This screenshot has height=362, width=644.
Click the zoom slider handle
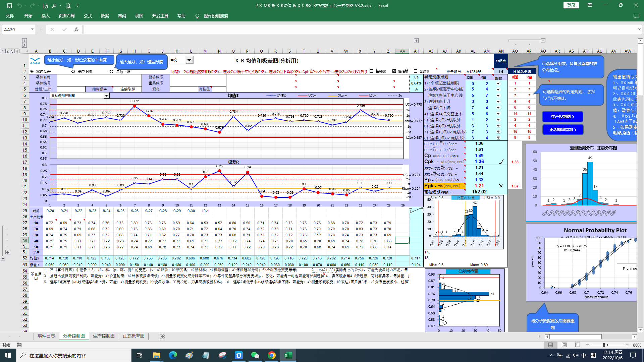[604, 345]
